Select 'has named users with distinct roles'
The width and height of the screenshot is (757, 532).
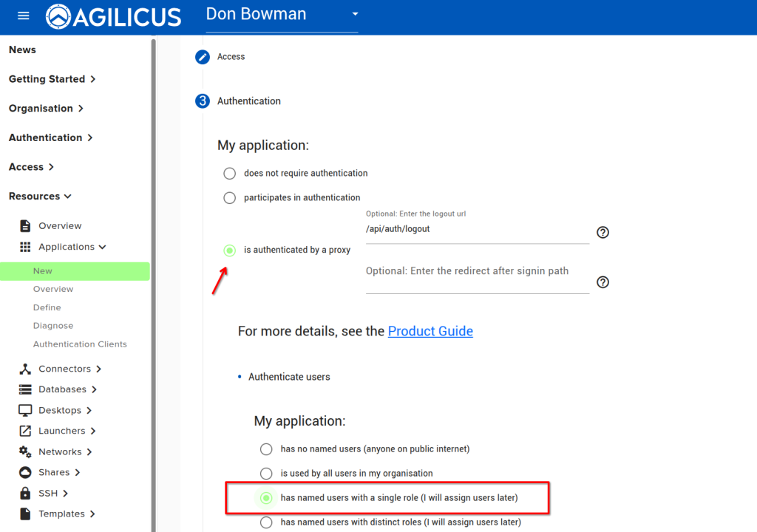click(x=266, y=522)
